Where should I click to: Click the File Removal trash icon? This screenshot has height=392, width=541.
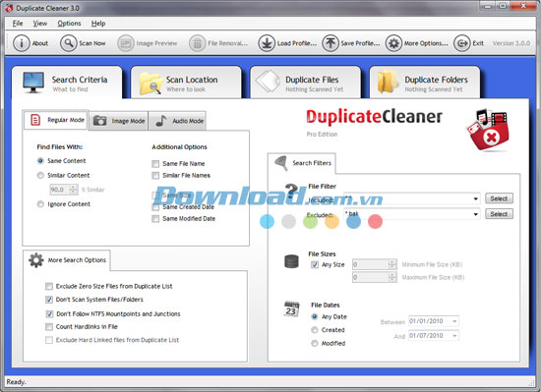coord(197,43)
